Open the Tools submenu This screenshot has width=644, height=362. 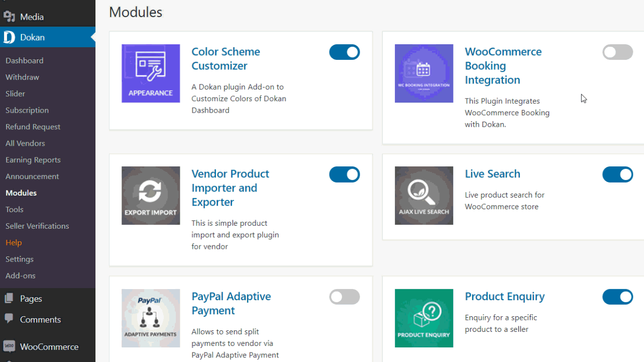coord(15,209)
